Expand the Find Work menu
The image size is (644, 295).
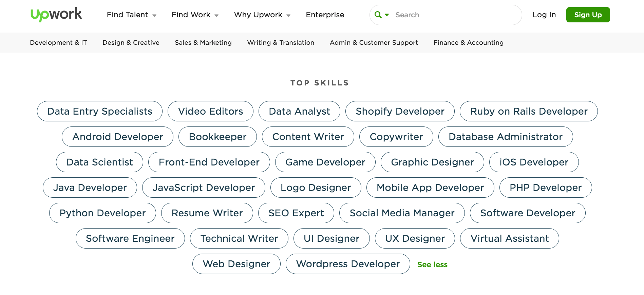[195, 15]
